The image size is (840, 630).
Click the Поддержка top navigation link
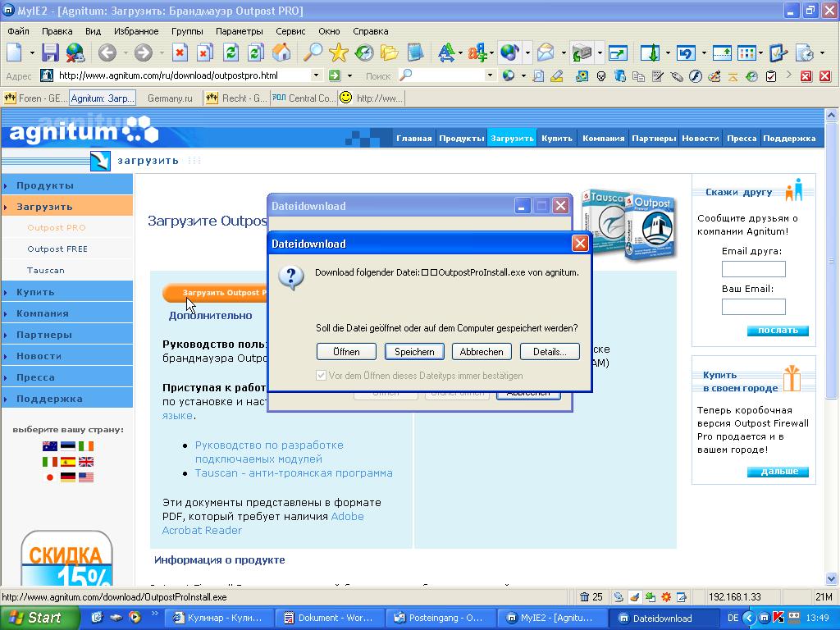[789, 138]
